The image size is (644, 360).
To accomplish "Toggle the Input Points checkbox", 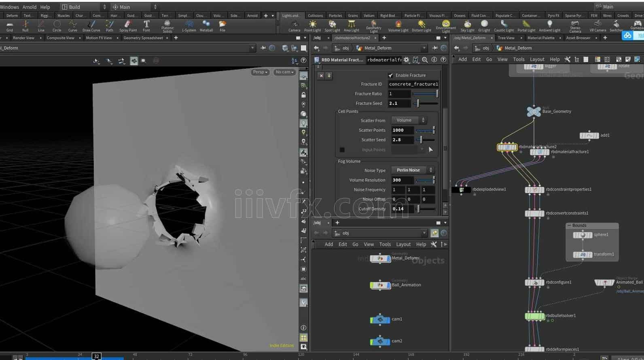I will (342, 150).
